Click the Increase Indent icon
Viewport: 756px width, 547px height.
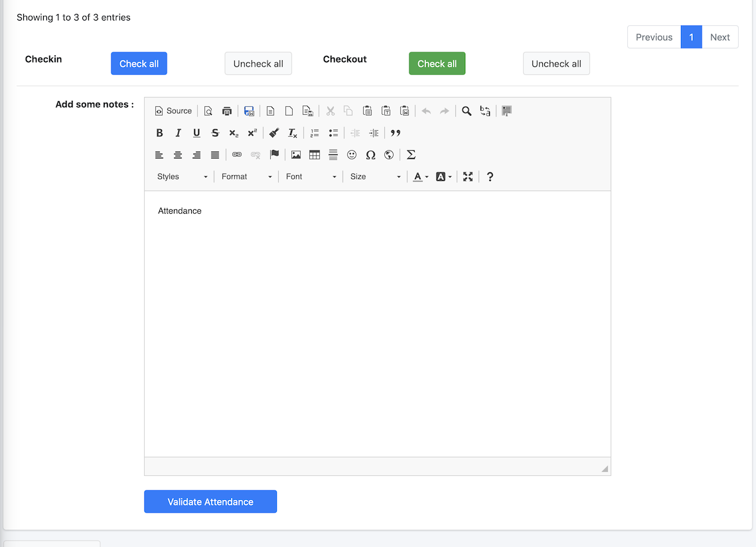pos(374,133)
